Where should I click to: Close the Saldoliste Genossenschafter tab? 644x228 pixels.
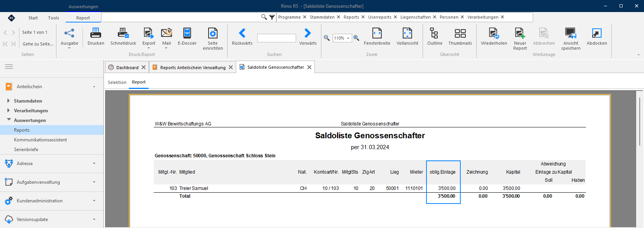tap(309, 67)
